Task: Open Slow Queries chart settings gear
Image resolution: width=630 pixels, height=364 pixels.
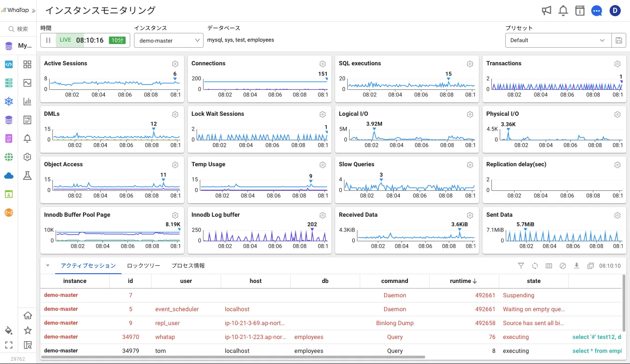Action: pyautogui.click(x=470, y=165)
